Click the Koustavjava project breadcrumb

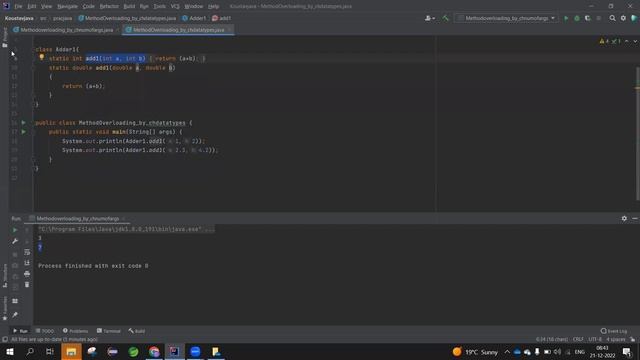click(19, 18)
